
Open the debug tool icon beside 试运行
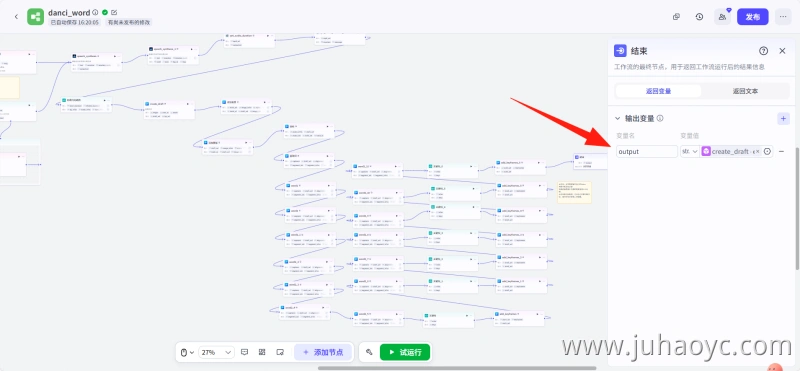369,352
